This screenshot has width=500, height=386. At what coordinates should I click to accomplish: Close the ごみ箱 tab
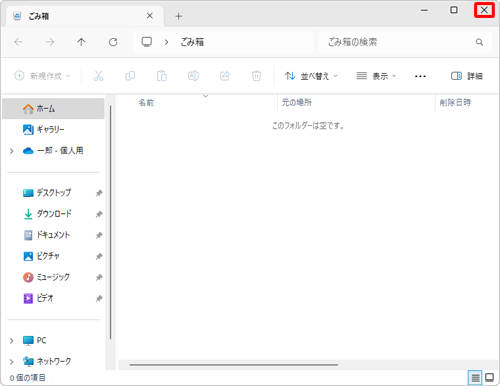[150, 16]
